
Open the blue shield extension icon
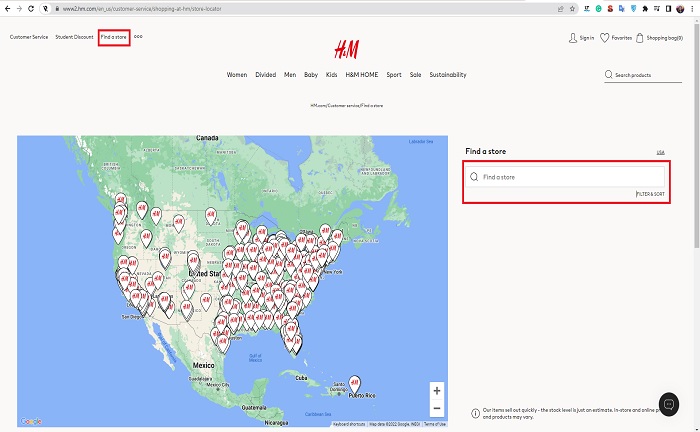633,8
